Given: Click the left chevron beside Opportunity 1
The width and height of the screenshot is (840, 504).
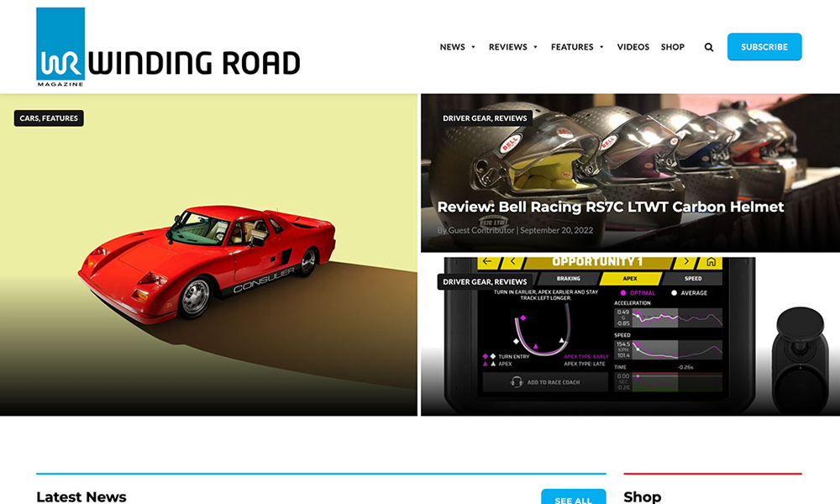Looking at the screenshot, I should point(514,262).
